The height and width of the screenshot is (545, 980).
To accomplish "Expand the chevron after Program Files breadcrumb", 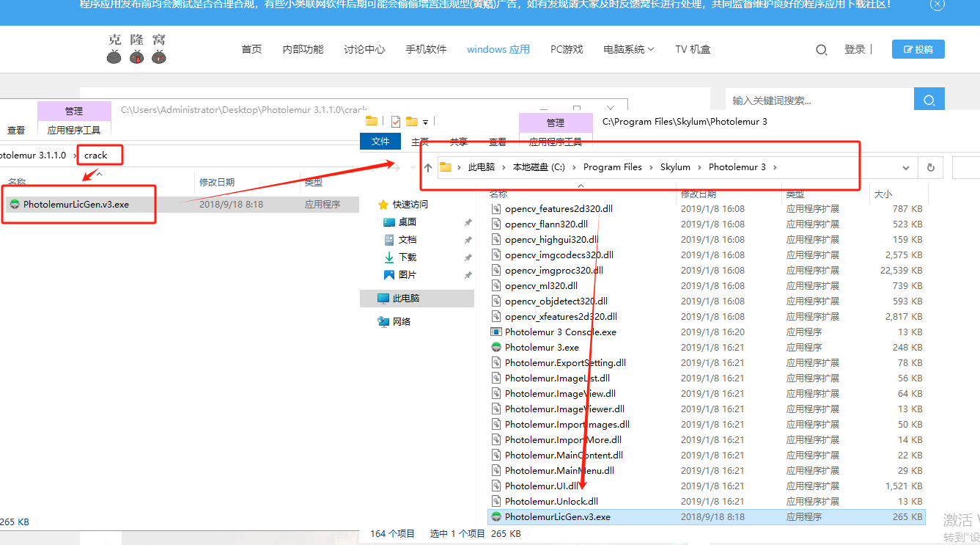I will tap(649, 167).
